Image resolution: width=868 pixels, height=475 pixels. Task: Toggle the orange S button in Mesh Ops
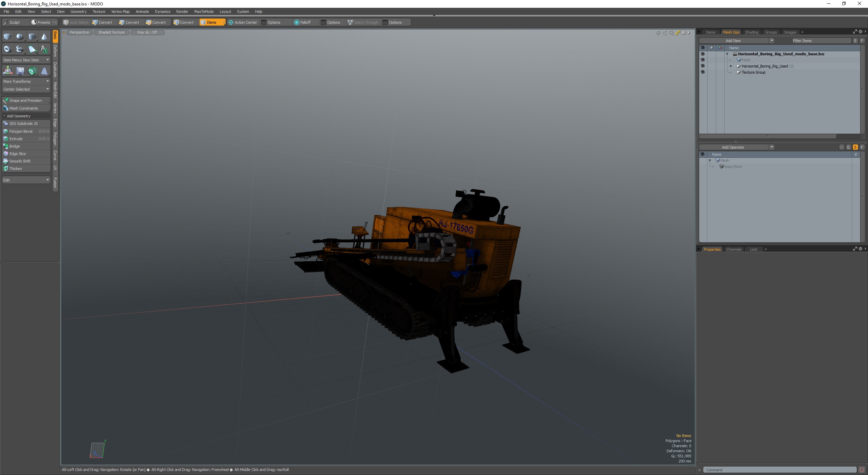[855, 147]
